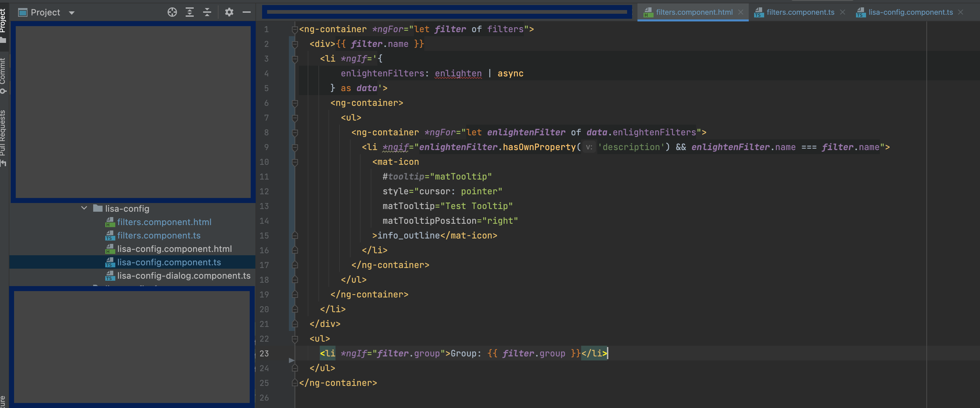The image size is (980, 408).
Task: Click the HTML file icon of filters.component.html in tree
Action: [x=110, y=222]
